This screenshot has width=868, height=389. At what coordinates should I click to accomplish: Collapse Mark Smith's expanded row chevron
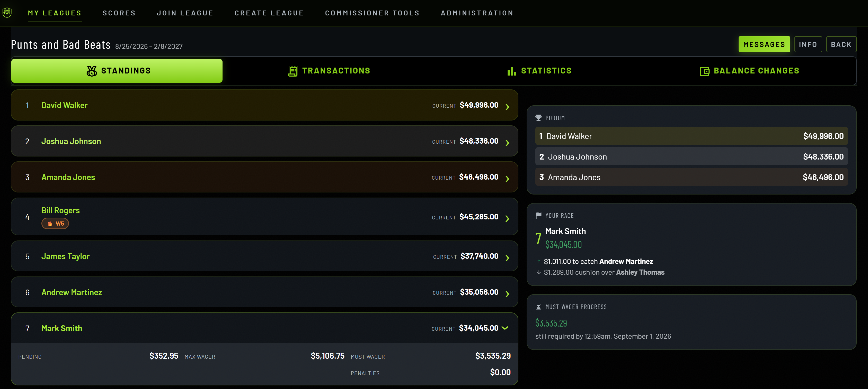click(x=505, y=328)
